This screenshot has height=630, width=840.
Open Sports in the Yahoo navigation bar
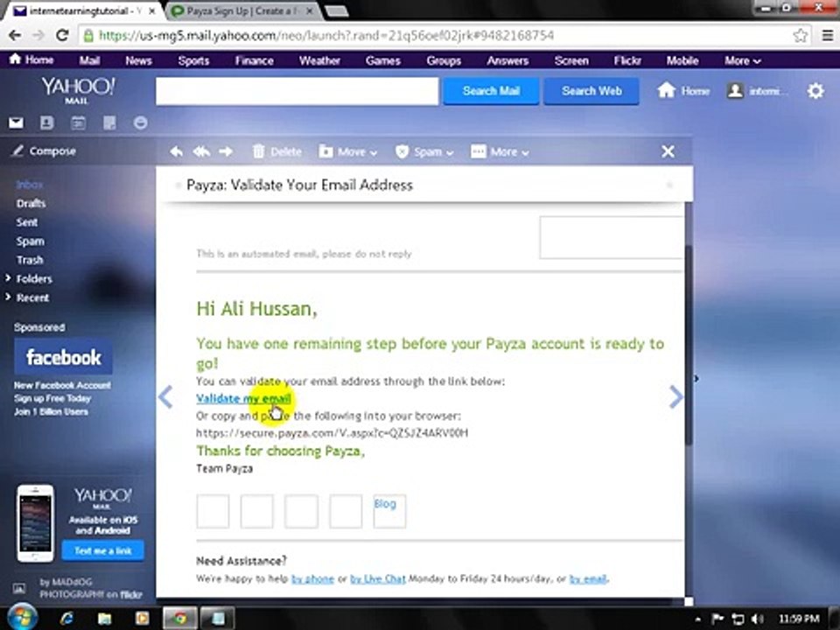193,61
